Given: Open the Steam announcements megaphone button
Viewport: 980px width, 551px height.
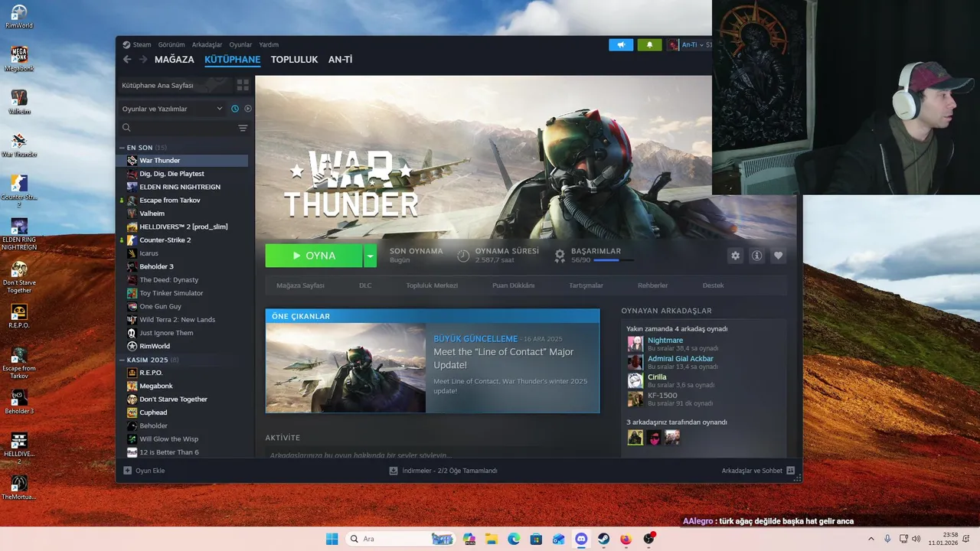Looking at the screenshot, I should pos(621,44).
